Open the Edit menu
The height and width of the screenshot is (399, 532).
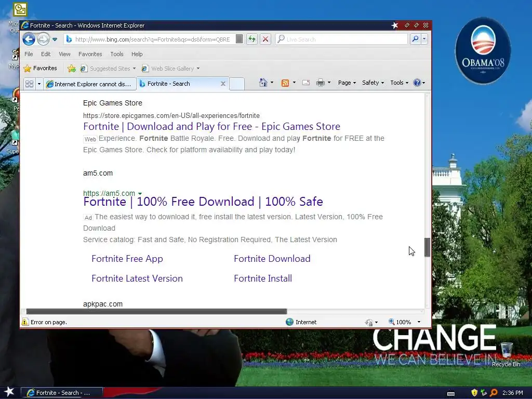tap(46, 54)
